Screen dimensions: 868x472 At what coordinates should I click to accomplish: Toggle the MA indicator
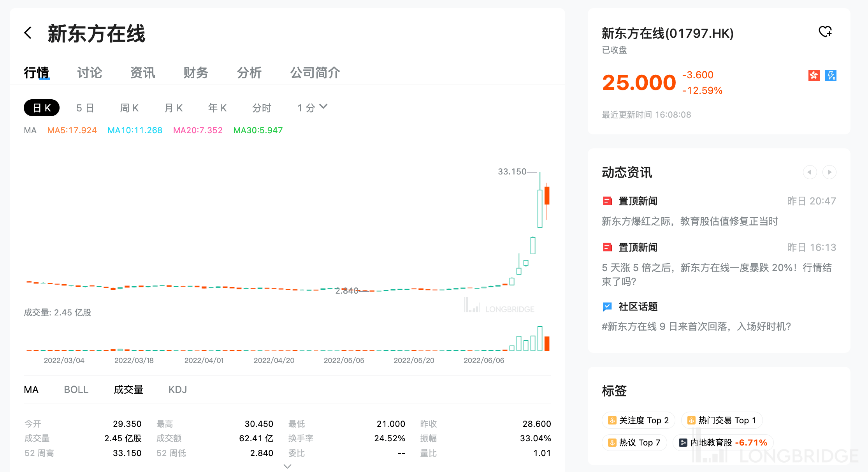tap(31, 389)
